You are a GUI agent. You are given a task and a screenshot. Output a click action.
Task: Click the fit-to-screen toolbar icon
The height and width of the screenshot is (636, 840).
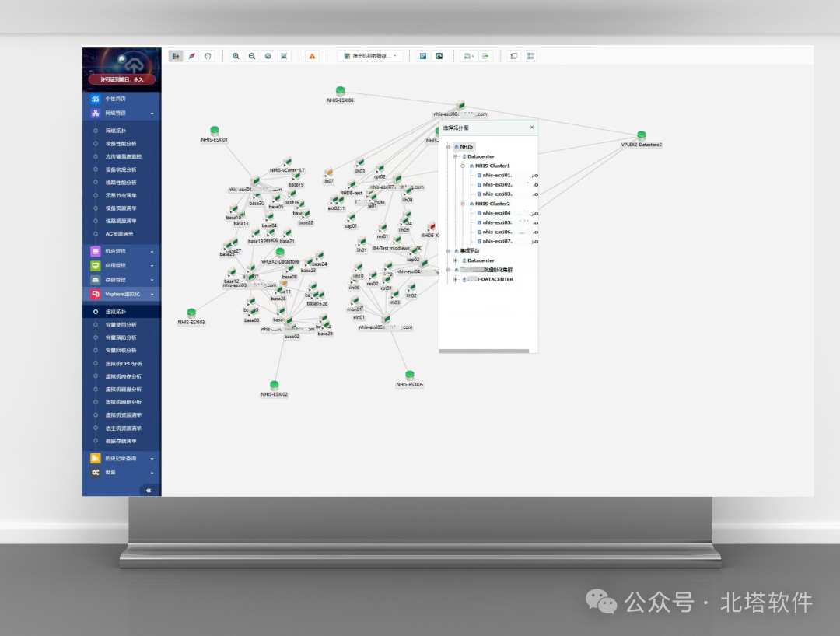coord(284,56)
